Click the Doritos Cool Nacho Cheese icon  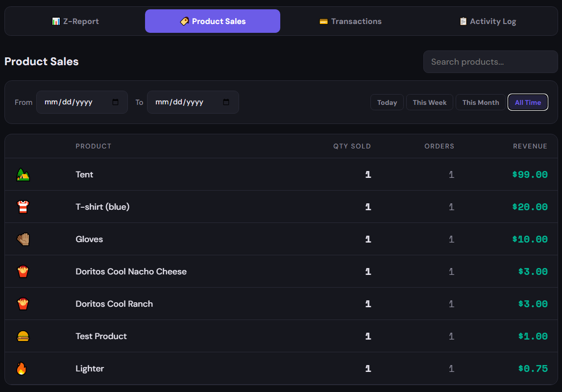pos(23,271)
